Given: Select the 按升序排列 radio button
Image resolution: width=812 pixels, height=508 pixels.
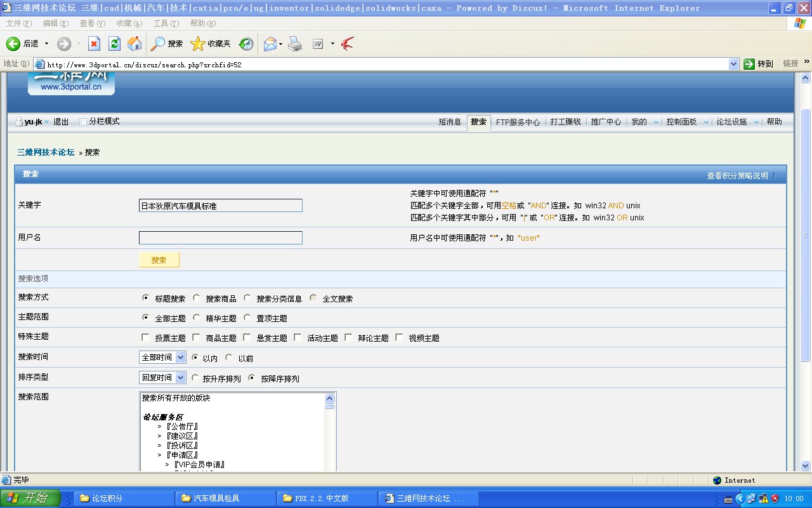Looking at the screenshot, I should click(195, 377).
